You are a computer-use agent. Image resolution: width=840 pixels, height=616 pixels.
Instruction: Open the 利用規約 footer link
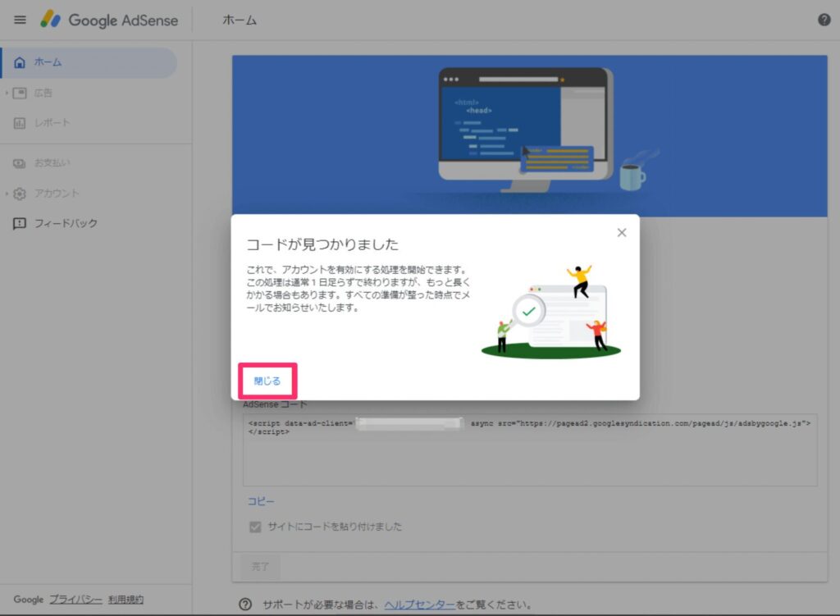click(126, 600)
